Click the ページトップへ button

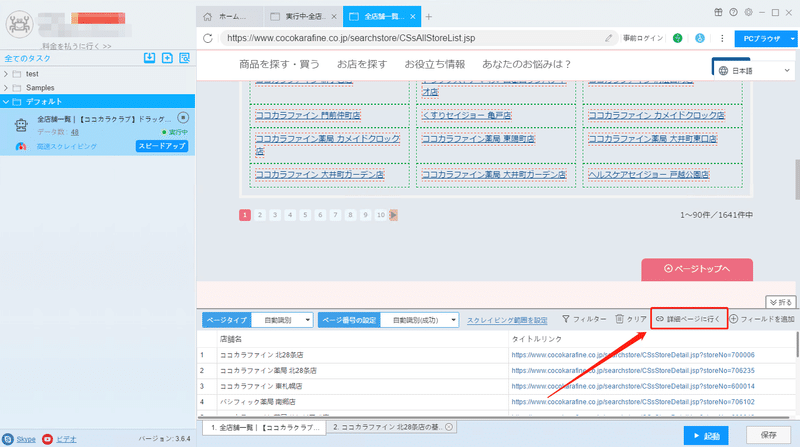point(697,269)
